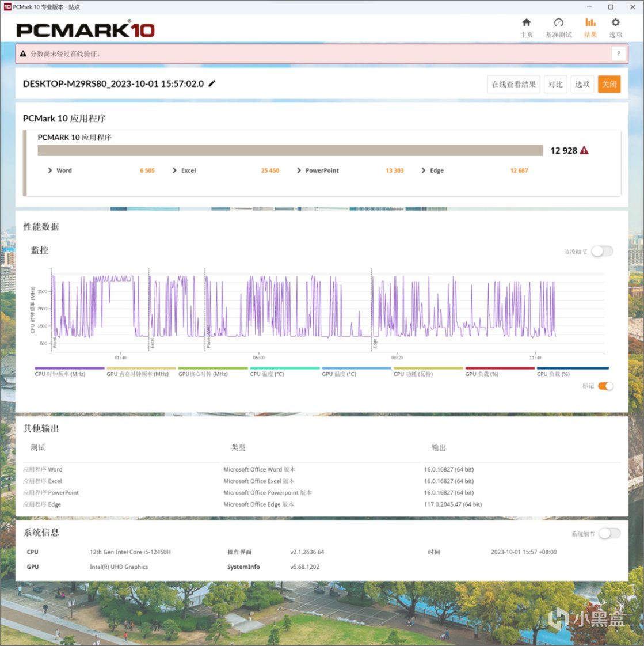Click the 测试 column header
This screenshot has height=646, width=644.
[38, 447]
